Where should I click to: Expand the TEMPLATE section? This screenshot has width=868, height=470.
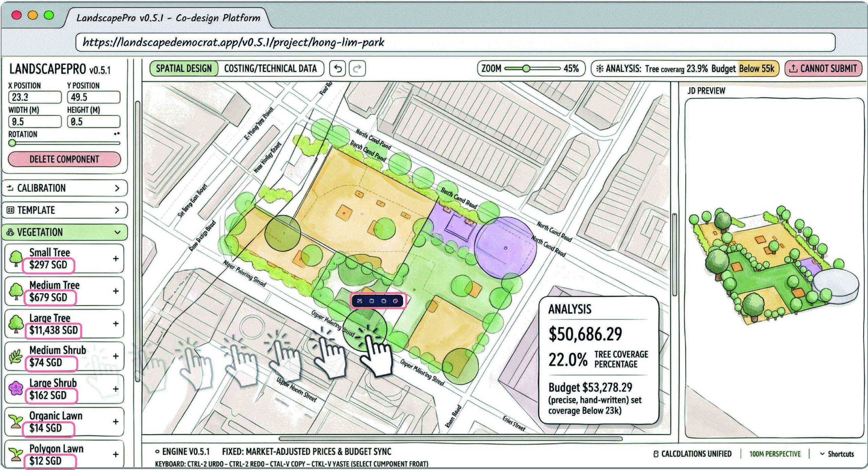65,210
